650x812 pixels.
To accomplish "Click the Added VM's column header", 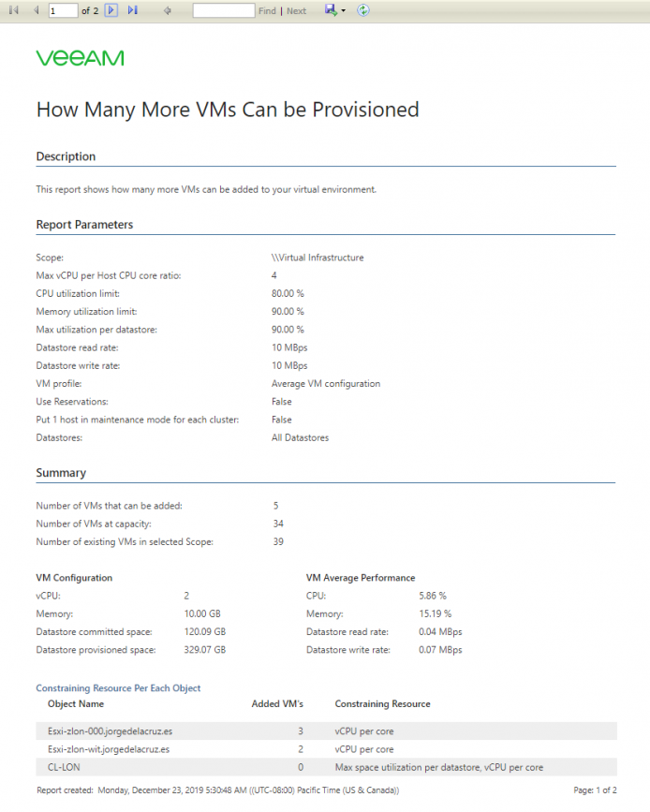I will tap(277, 703).
